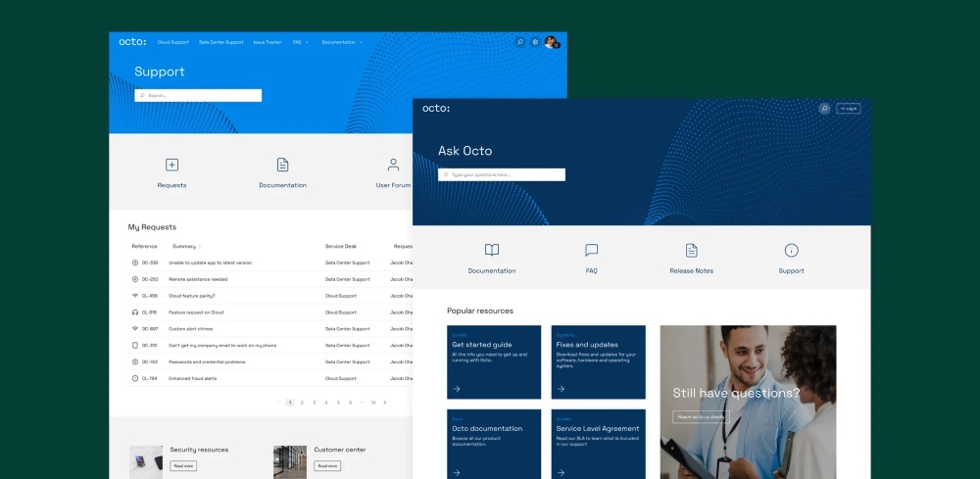Jump to page 14 of My Requests
980x479 pixels.
coord(373,403)
